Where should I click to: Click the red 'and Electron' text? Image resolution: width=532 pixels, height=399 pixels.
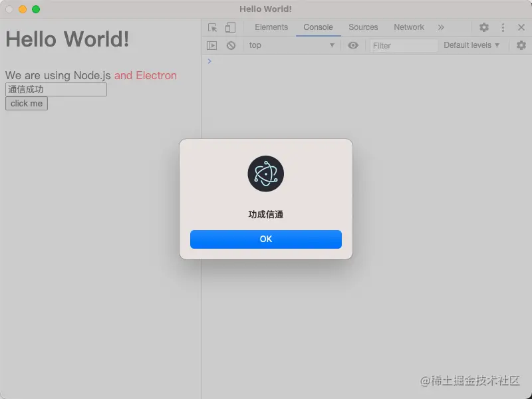pos(145,75)
